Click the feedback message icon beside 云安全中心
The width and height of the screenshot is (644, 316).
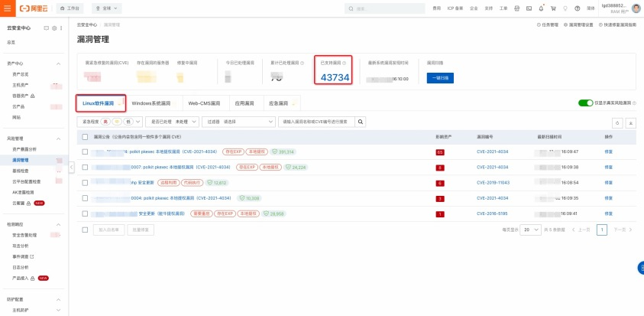pos(47,28)
